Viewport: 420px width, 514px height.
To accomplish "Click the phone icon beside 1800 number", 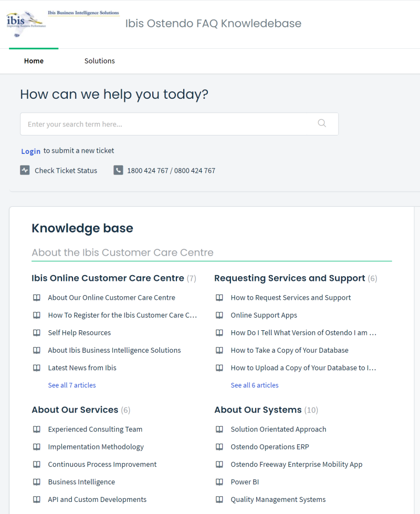I will coord(118,170).
